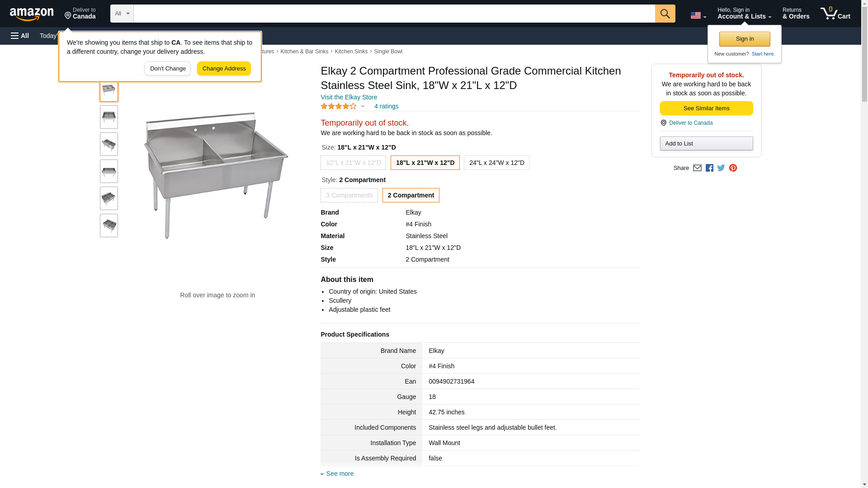This screenshot has width=868, height=488.
Task: Open the shopping cart icon
Action: click(835, 14)
